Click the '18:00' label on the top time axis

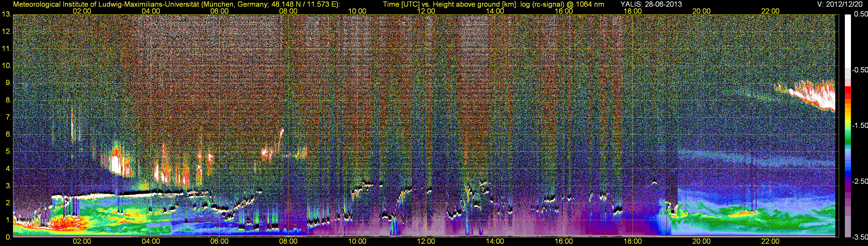click(x=633, y=11)
